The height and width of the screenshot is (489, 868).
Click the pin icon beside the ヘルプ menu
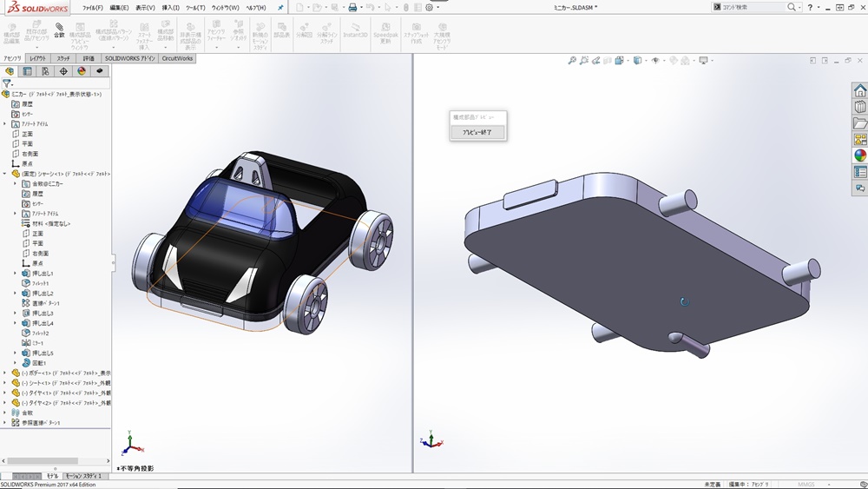point(279,7)
